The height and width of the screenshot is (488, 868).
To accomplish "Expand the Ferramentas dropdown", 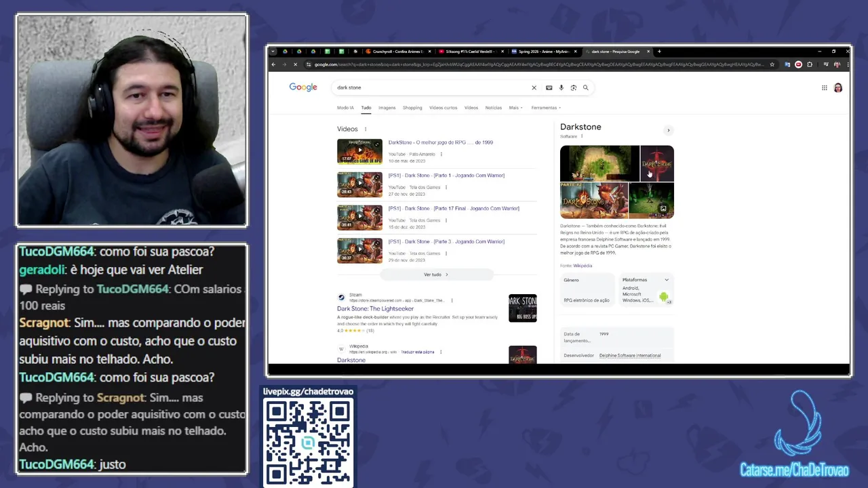I will 546,108.
